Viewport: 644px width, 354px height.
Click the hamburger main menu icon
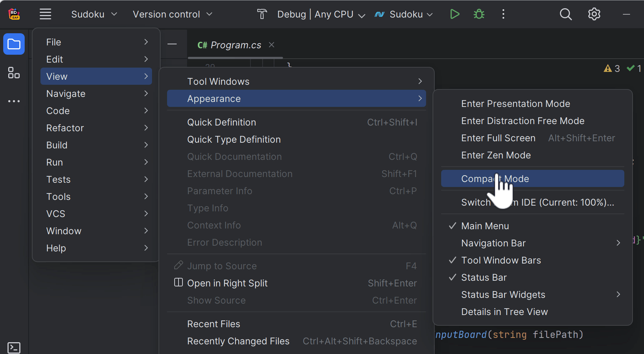coord(45,14)
